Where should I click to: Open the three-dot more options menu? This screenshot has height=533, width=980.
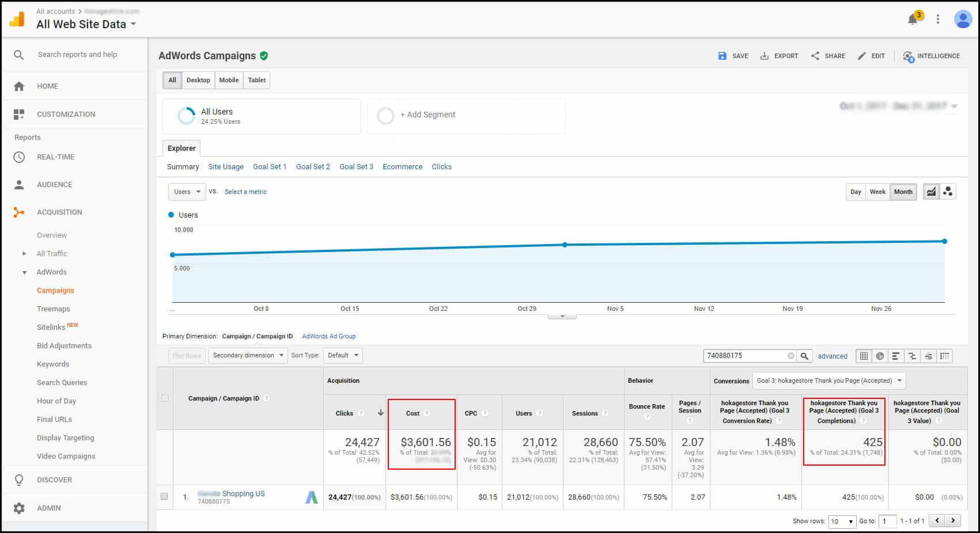coord(938,19)
